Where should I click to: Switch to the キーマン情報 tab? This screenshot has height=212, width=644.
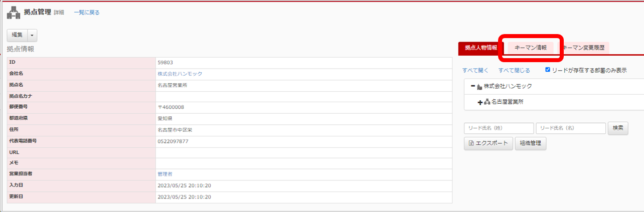531,48
